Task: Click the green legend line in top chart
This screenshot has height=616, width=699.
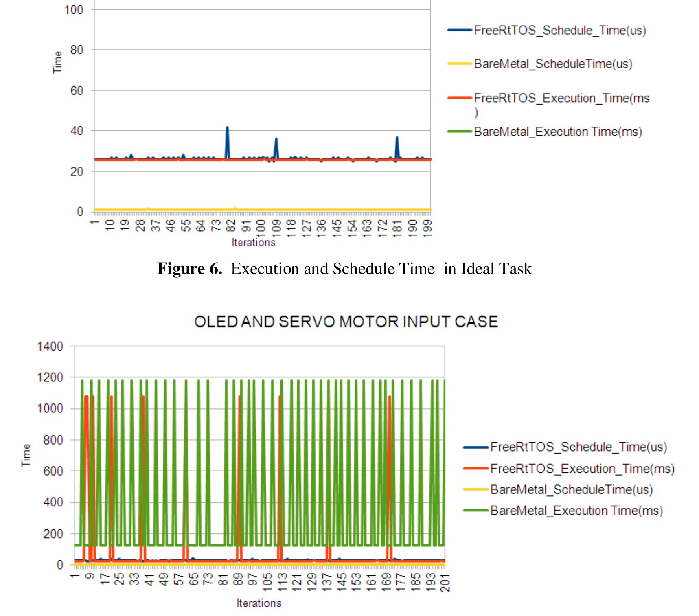Action: [x=460, y=132]
